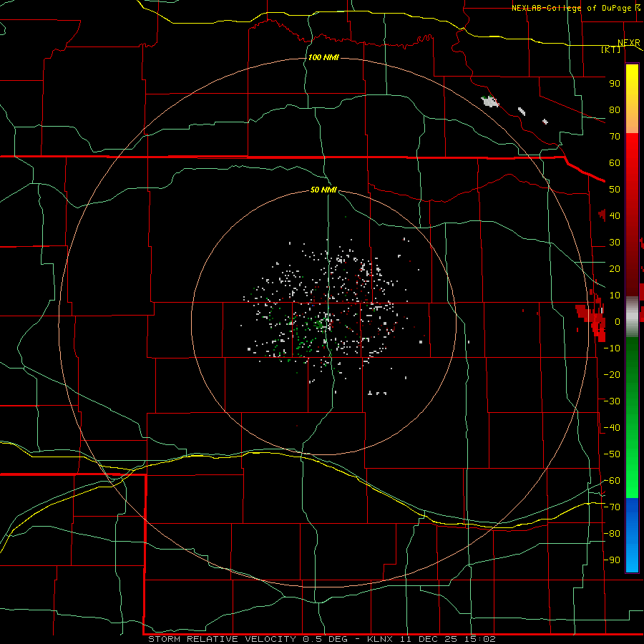Click the gray radar echo near upper right
This screenshot has height=644, width=644.
click(x=489, y=101)
